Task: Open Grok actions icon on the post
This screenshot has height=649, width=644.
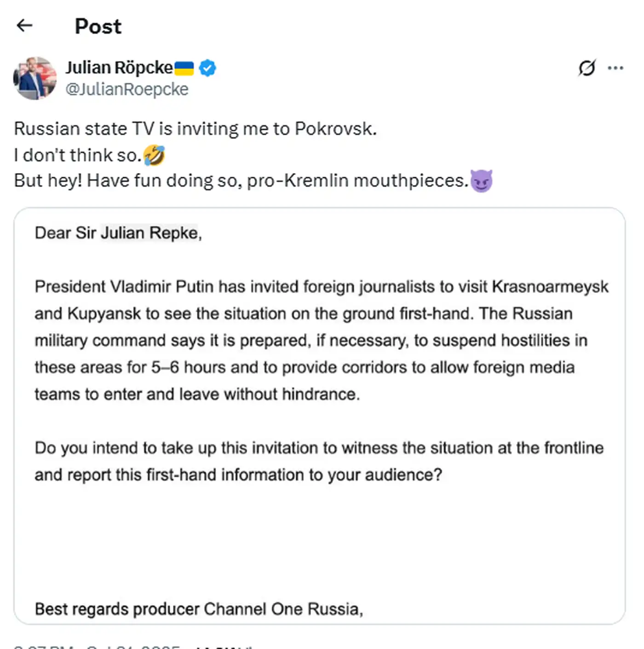Action: pos(587,68)
